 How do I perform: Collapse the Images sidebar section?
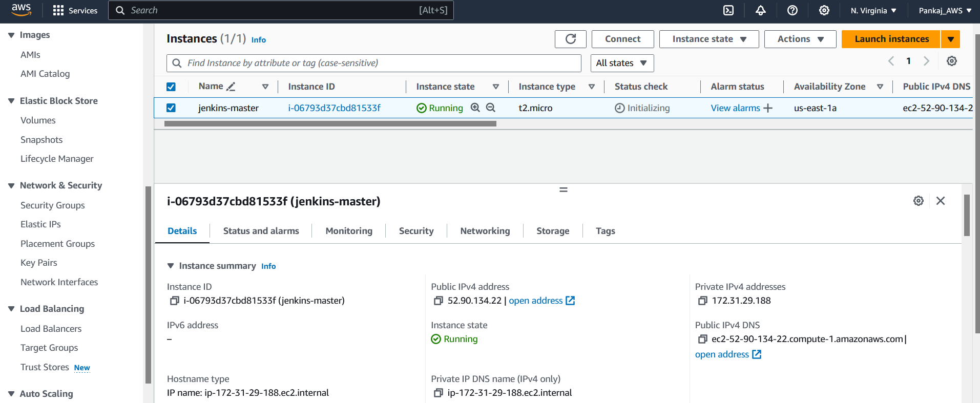tap(11, 35)
